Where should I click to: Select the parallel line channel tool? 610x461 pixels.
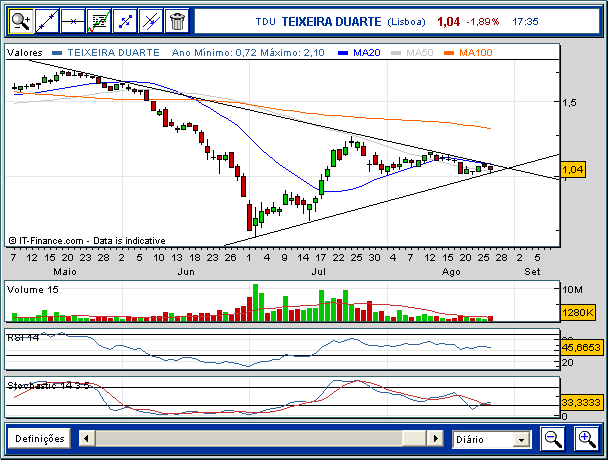point(151,21)
